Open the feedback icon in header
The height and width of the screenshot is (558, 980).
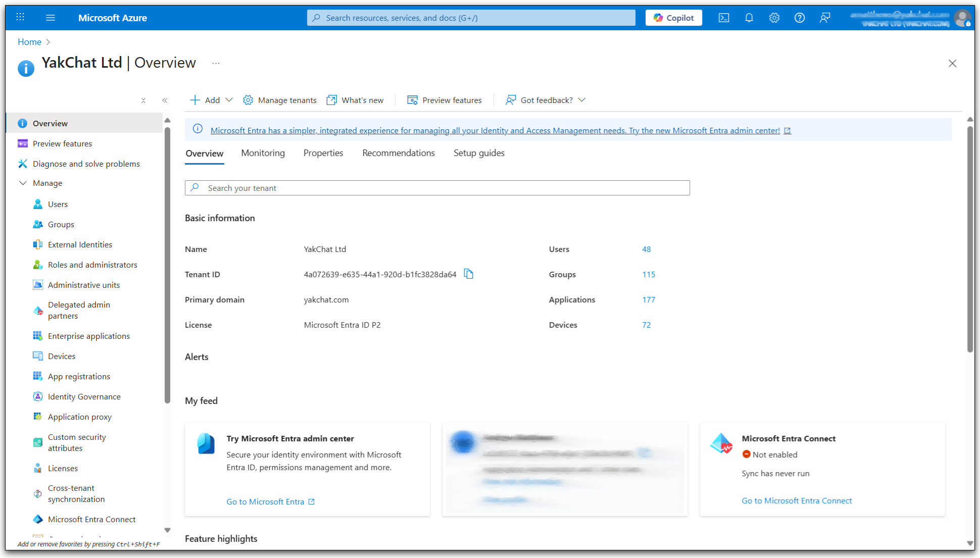pos(824,18)
